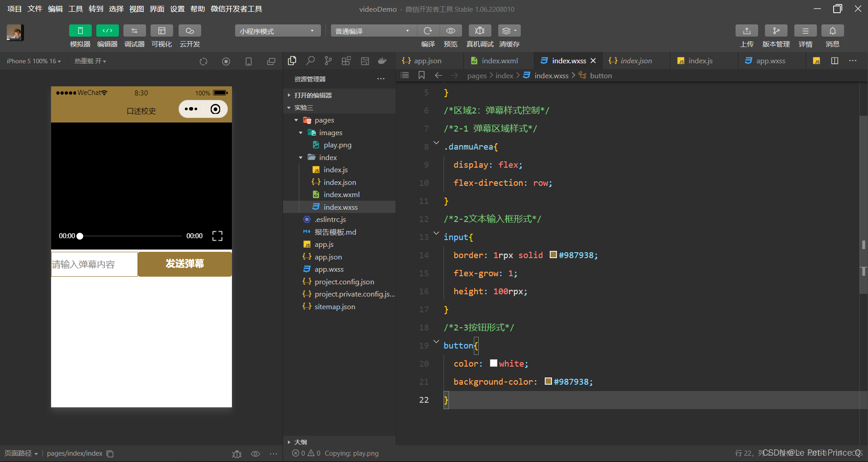868x462 pixels.
Task: Open the explorer files icon
Action: [292, 61]
